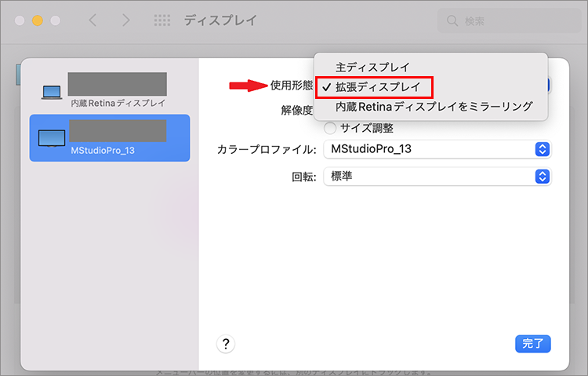This screenshot has width=588, height=376.
Task: Select the MStudioPro_13 monitor icon
Action: click(x=52, y=138)
